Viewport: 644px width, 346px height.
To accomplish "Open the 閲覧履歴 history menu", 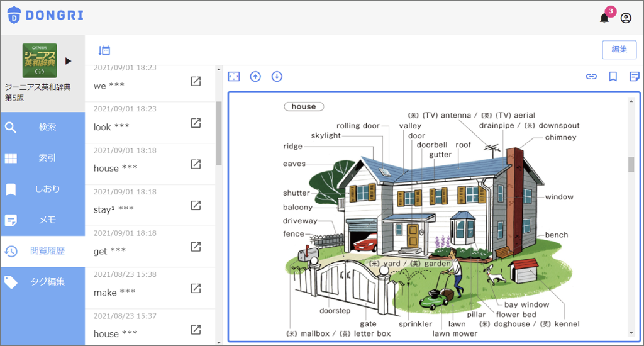I will [x=43, y=251].
